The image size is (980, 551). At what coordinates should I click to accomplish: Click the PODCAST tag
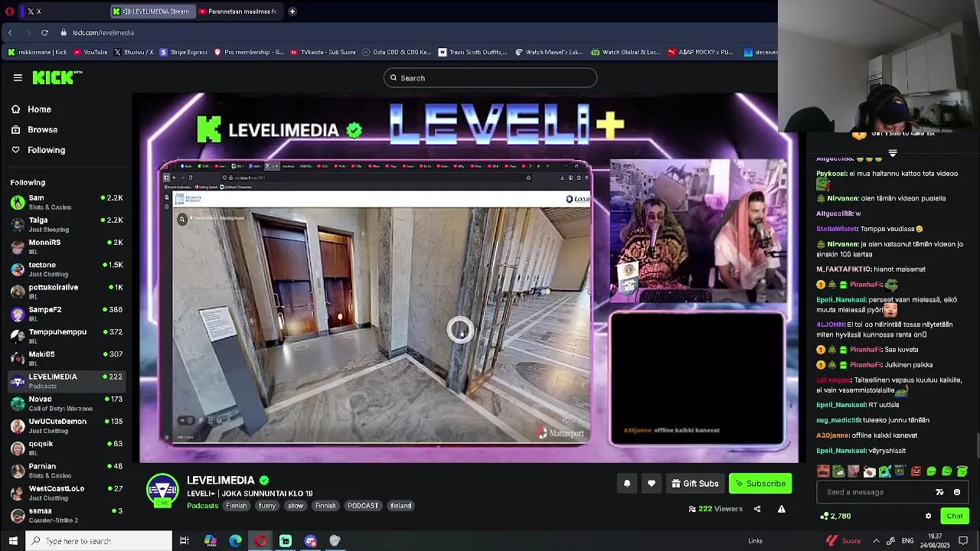(363, 506)
